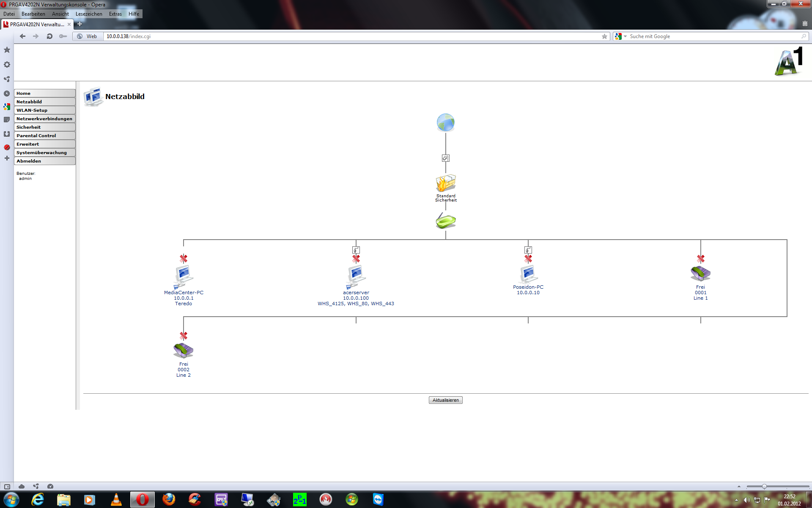Click the Internet globe icon
812x508 pixels.
(x=445, y=123)
